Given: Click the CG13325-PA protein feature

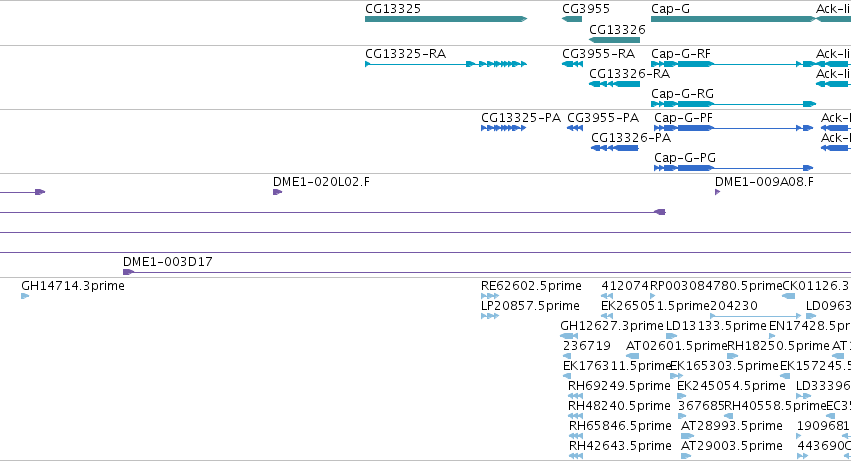Looking at the screenshot, I should point(504,128).
